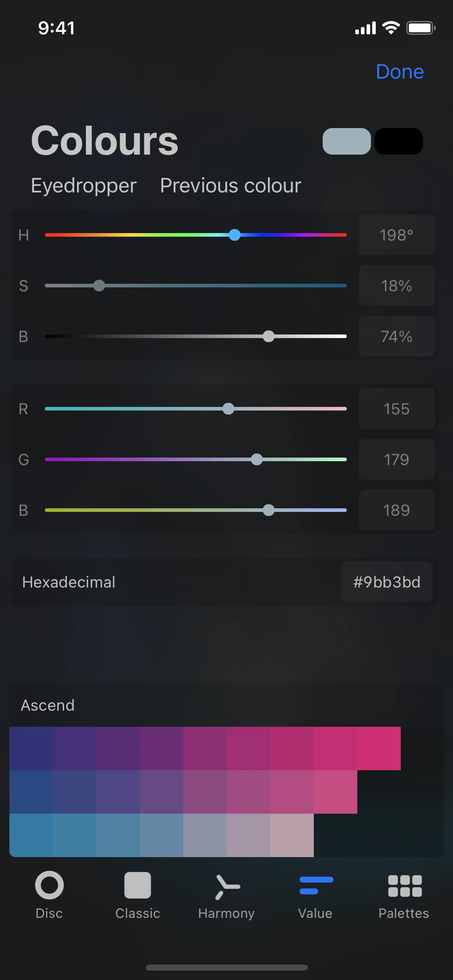
Task: Activate the Eyedropper option
Action: click(x=84, y=186)
